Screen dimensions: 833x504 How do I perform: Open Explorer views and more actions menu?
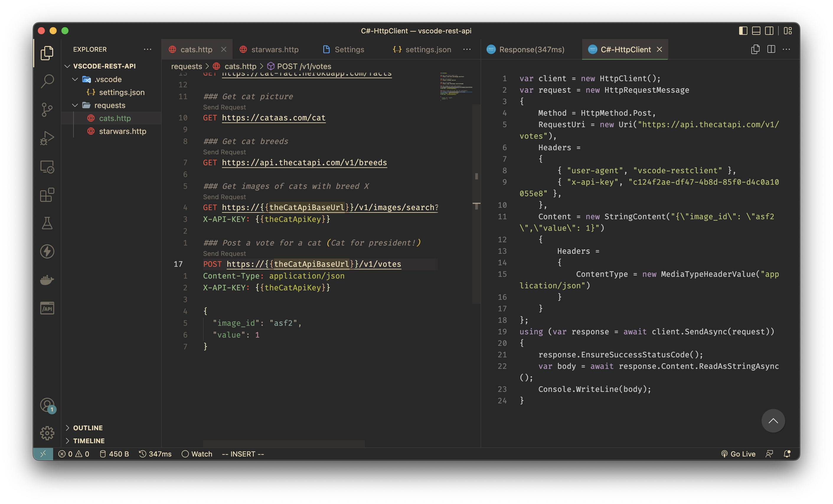pos(147,49)
